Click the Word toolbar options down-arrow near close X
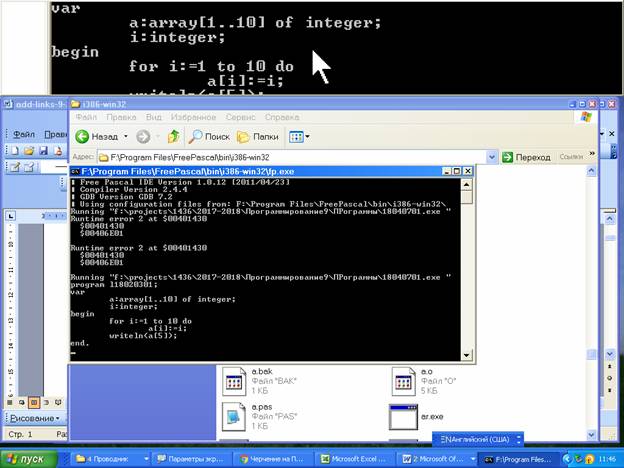Viewport: 624px width, 468px height. (x=602, y=134)
